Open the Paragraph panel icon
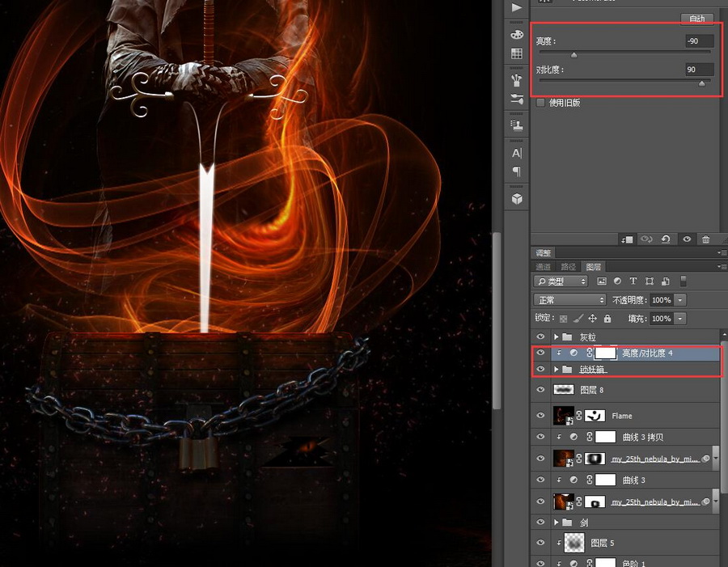This screenshot has width=728, height=567. click(516, 171)
